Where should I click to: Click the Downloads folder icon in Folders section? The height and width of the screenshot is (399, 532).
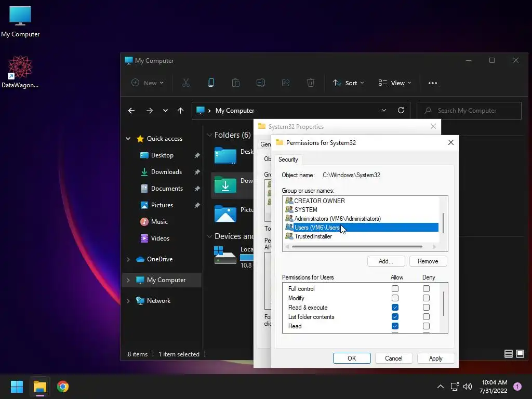[x=225, y=185]
